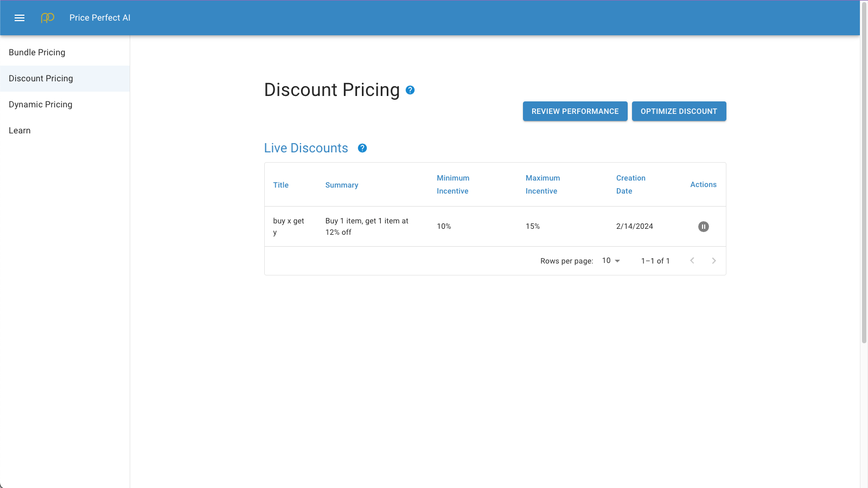Open the Discount Pricing help tooltip
The height and width of the screenshot is (488, 868).
tap(411, 90)
